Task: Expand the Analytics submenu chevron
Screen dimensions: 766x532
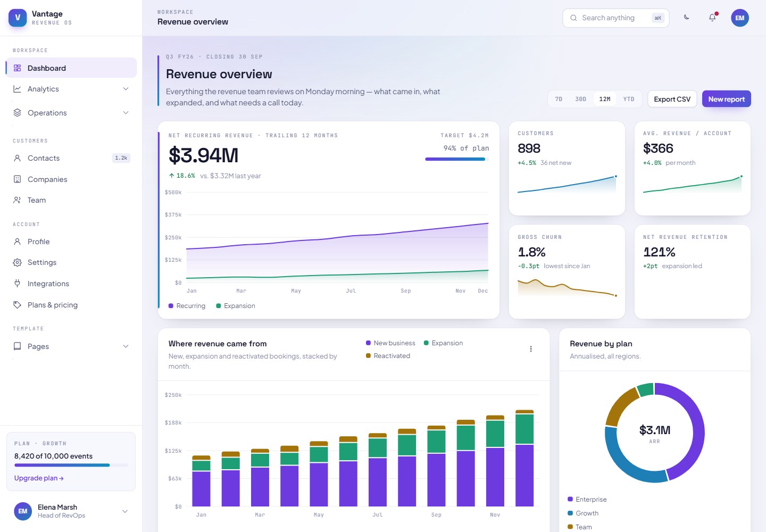Action: (x=126, y=89)
